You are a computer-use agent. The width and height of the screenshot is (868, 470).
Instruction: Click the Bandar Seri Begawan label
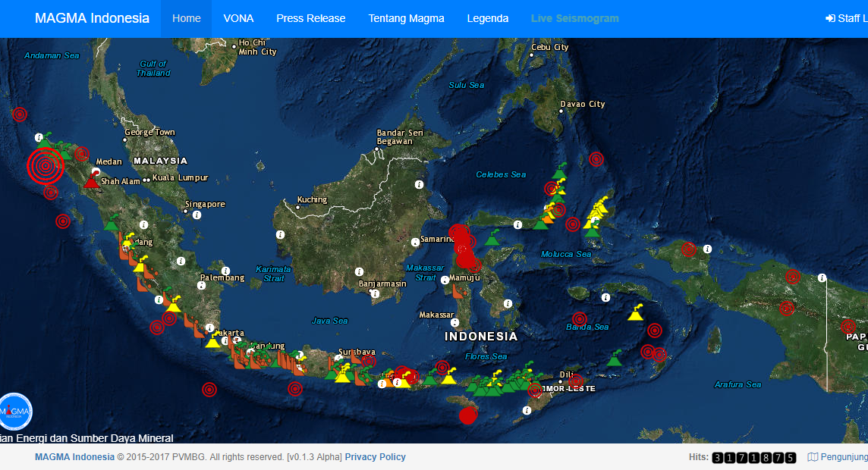tap(400, 137)
